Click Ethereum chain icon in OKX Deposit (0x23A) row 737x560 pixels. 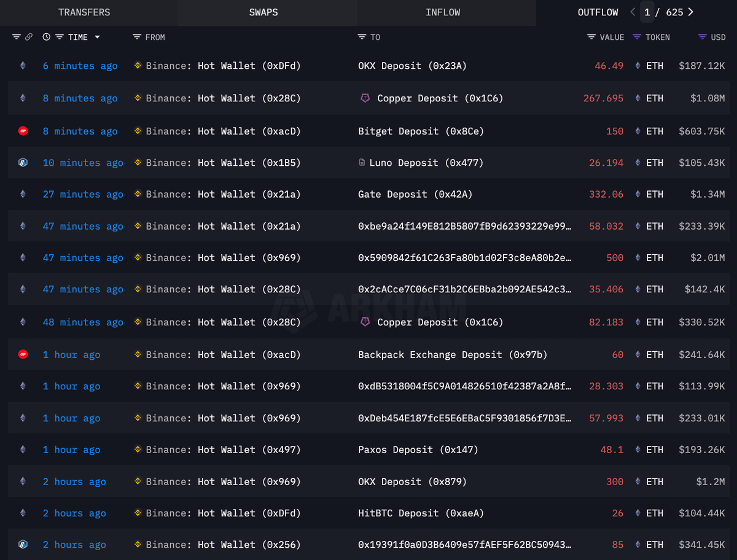(x=23, y=65)
